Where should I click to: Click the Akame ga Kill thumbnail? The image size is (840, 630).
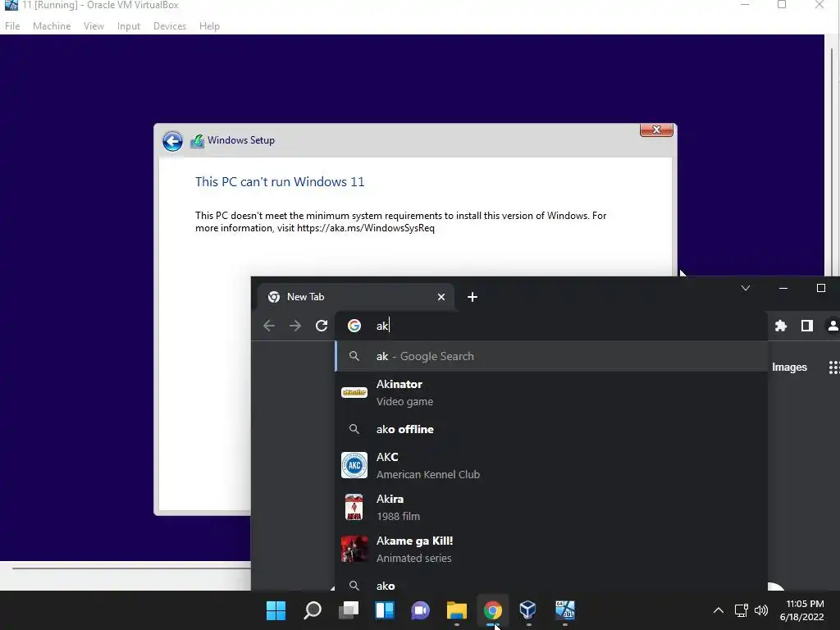354,549
